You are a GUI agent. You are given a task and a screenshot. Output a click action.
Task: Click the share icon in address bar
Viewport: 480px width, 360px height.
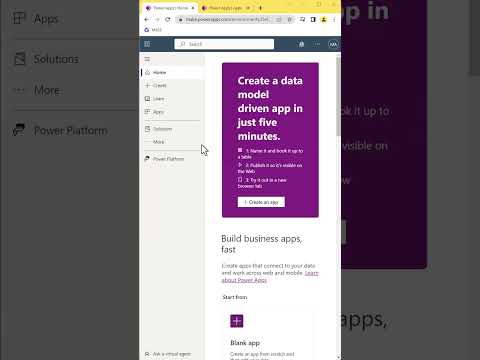coord(279,20)
